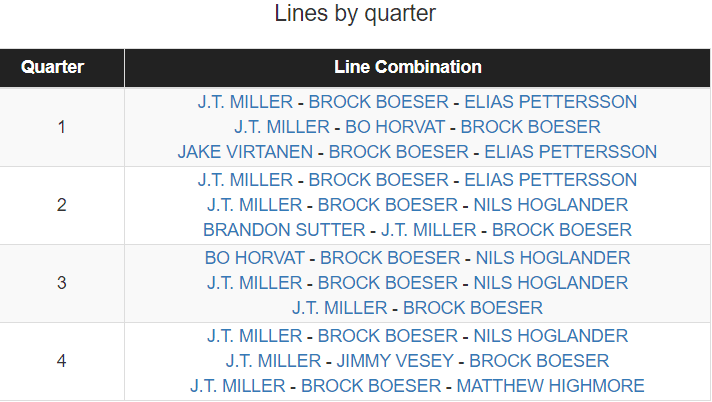Click the Line Combination column header

[408, 68]
